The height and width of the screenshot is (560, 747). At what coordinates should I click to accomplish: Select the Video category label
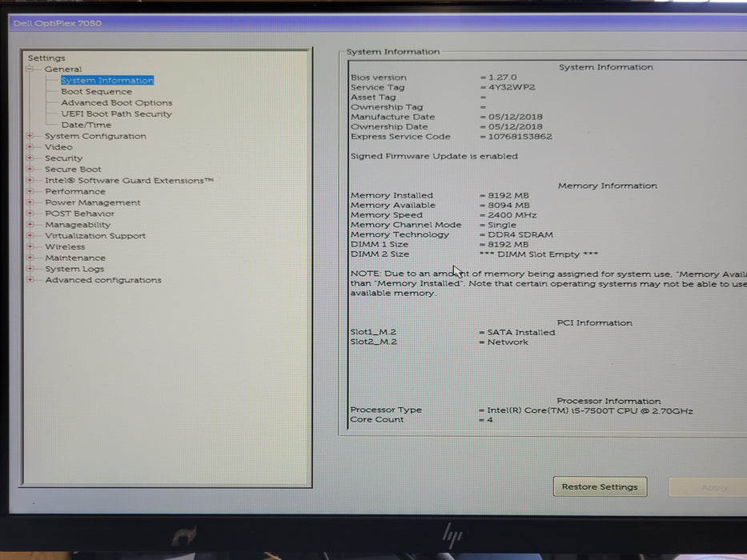(x=58, y=146)
